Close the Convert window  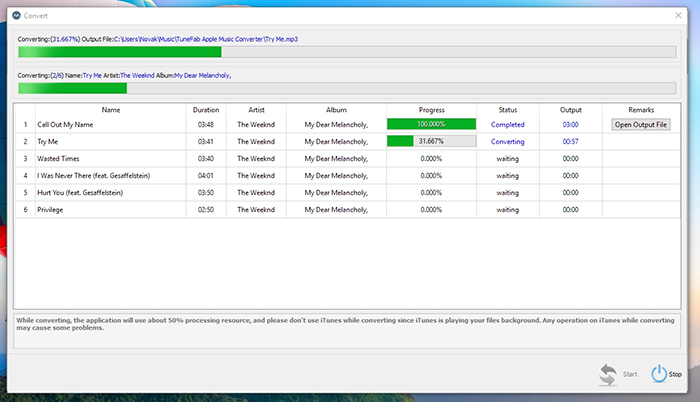coord(678,16)
